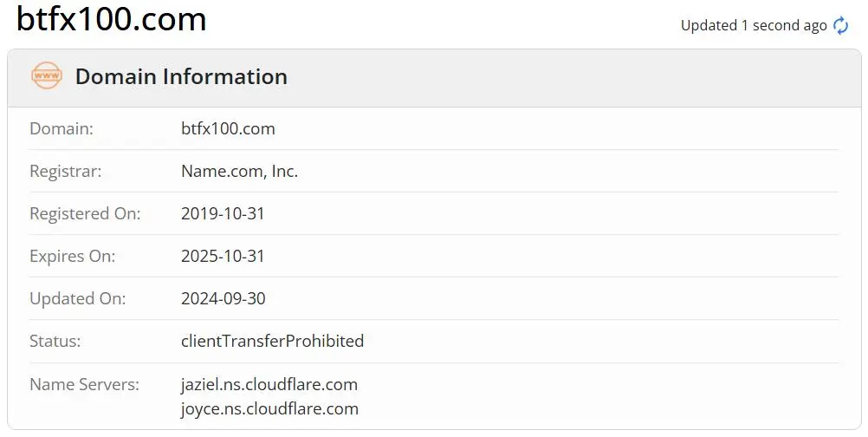Click the 'Status:' row label
The width and height of the screenshot is (868, 437).
click(55, 341)
